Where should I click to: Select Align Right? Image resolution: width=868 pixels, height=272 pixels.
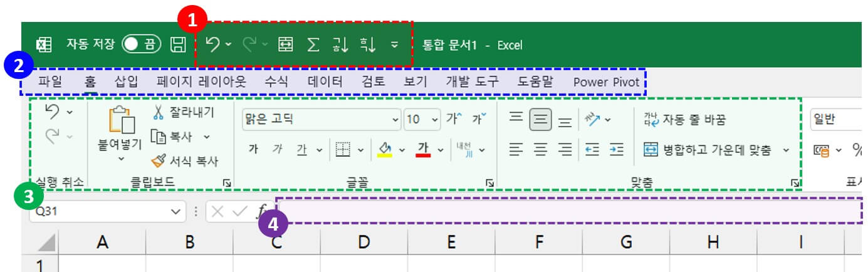(x=565, y=150)
